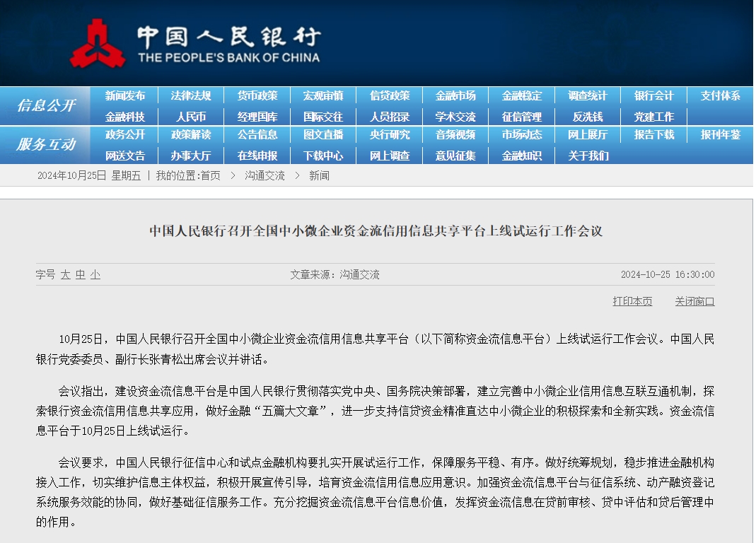Click the People's Bank of China red logo

coord(98,44)
